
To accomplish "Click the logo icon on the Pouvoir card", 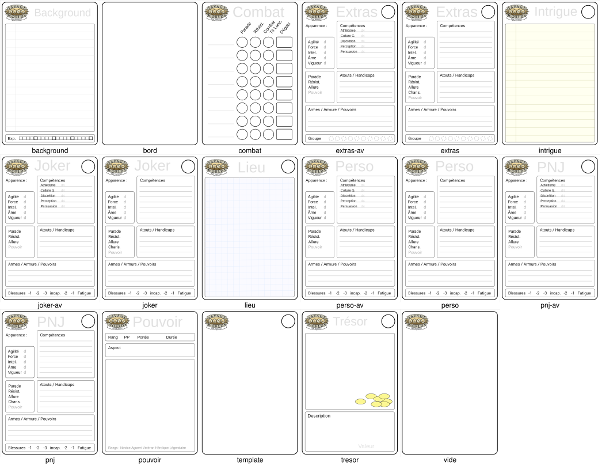I will [117, 322].
